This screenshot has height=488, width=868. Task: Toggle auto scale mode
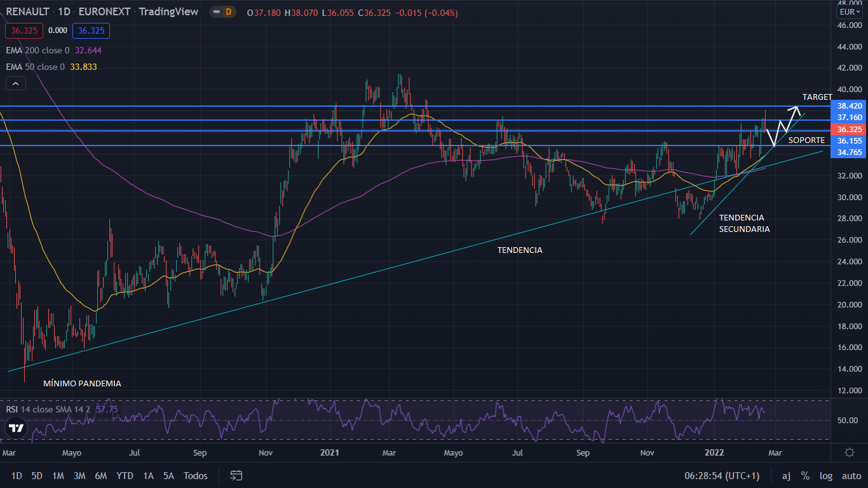point(851,476)
